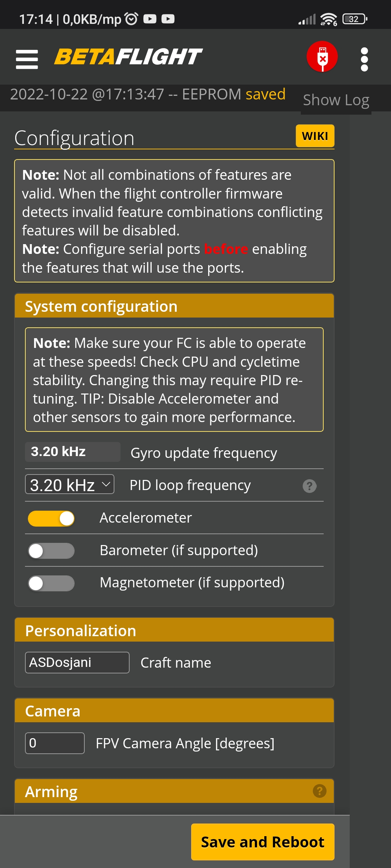391x868 pixels.
Task: Open the three-dot overflow menu
Action: (x=365, y=58)
